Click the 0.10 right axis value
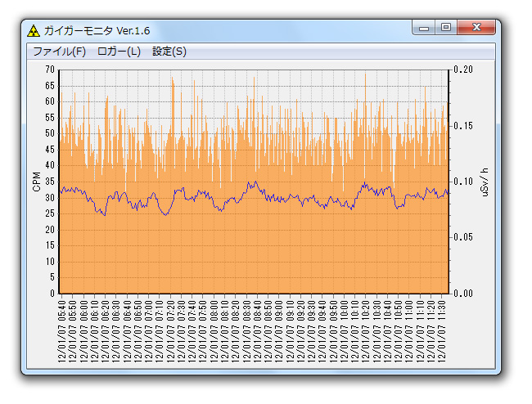 [x=463, y=182]
